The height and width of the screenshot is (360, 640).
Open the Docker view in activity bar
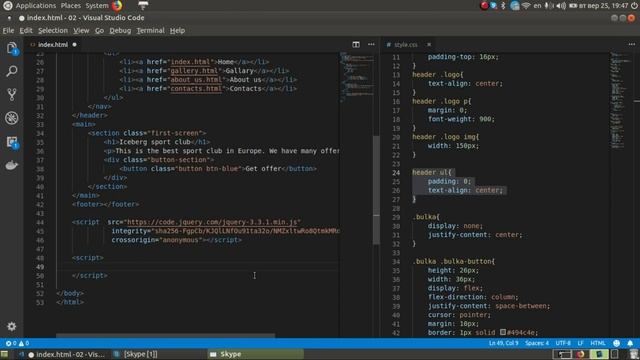point(12,165)
